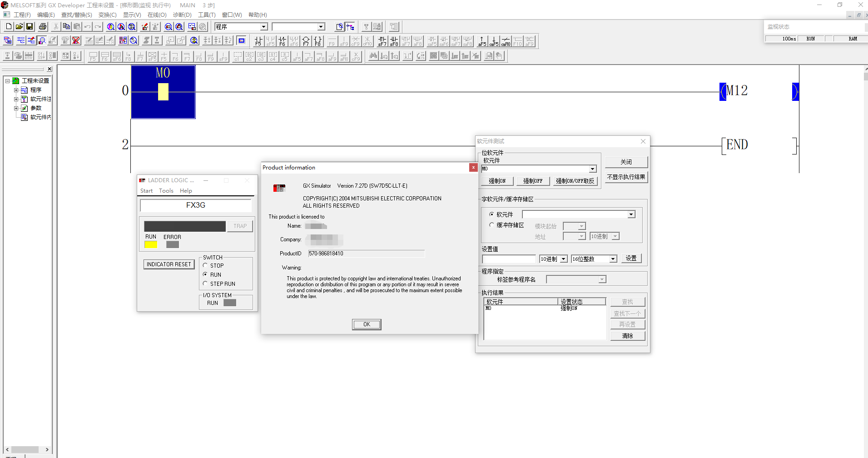This screenshot has height=458, width=868.
Task: Open the 在线(O) menu
Action: 157,15
